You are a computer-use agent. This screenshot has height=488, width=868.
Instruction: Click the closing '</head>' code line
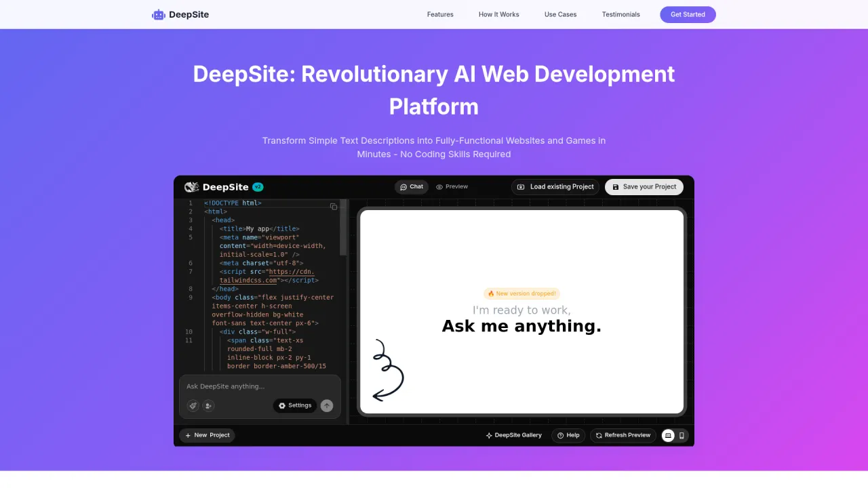225,289
